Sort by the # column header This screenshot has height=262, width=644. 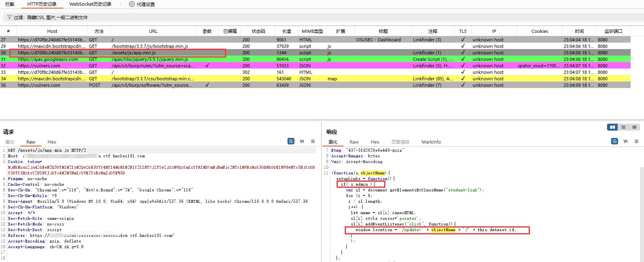point(8,31)
